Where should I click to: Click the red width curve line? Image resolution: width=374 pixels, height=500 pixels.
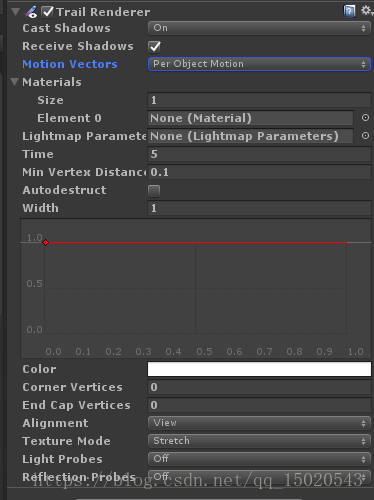coord(197,243)
